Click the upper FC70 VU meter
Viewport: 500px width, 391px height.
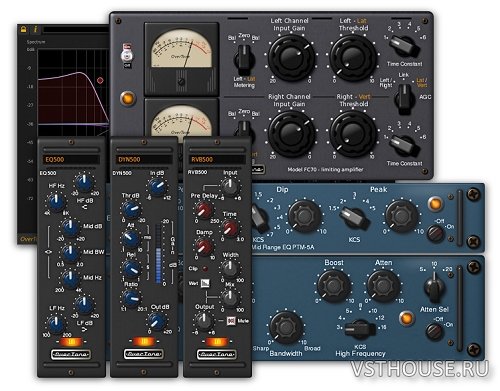(181, 59)
